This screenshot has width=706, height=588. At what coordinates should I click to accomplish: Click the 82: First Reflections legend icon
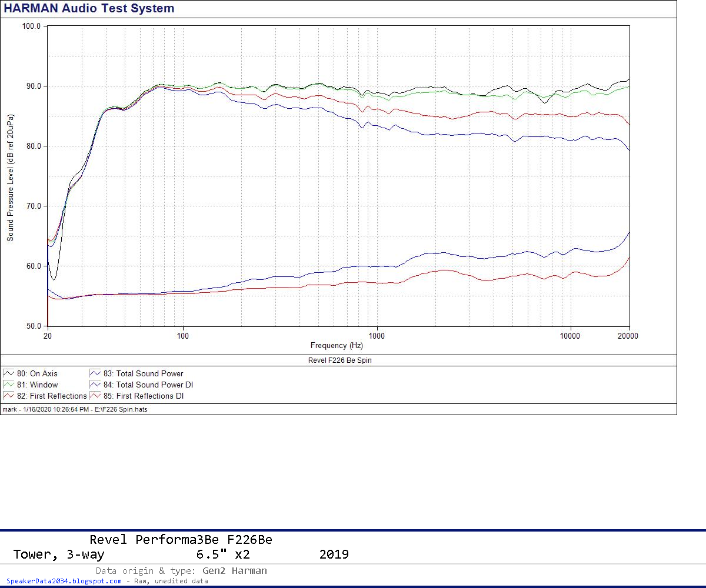pos(8,396)
